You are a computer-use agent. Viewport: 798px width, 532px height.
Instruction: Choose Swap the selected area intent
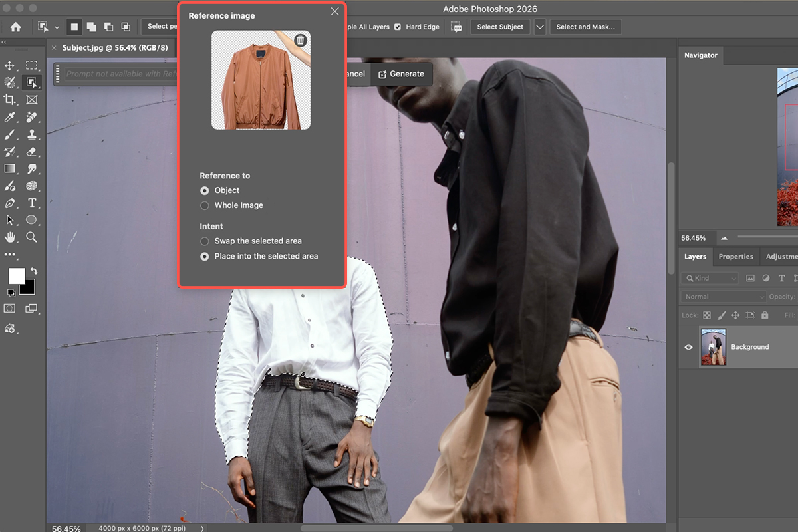coord(205,241)
